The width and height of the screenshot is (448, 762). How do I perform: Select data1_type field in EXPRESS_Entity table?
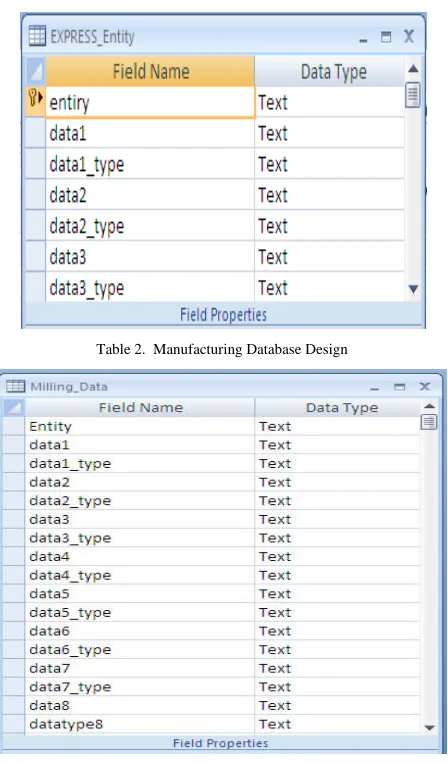pos(150,164)
